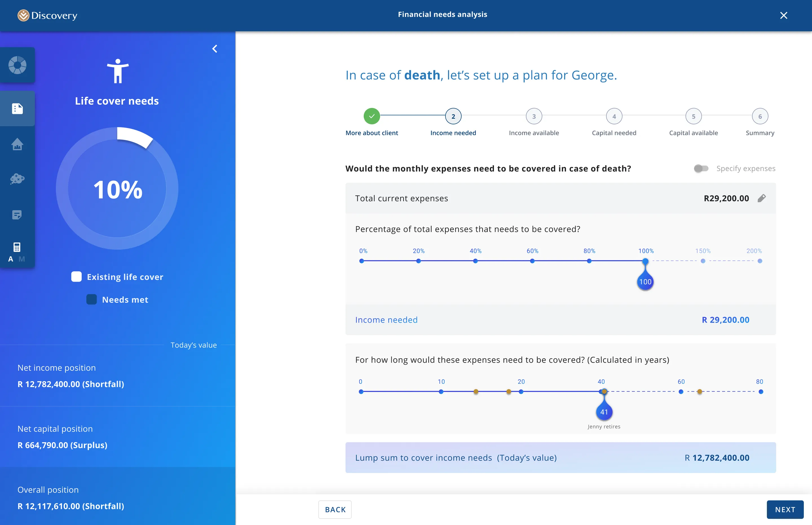The width and height of the screenshot is (812, 525).
Task: Click the BACK button
Action: coord(335,509)
